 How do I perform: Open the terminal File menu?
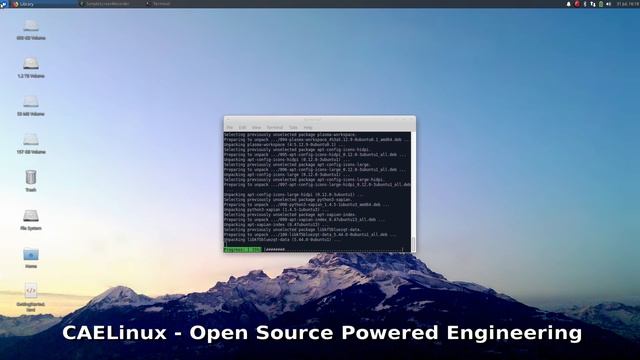pos(230,128)
